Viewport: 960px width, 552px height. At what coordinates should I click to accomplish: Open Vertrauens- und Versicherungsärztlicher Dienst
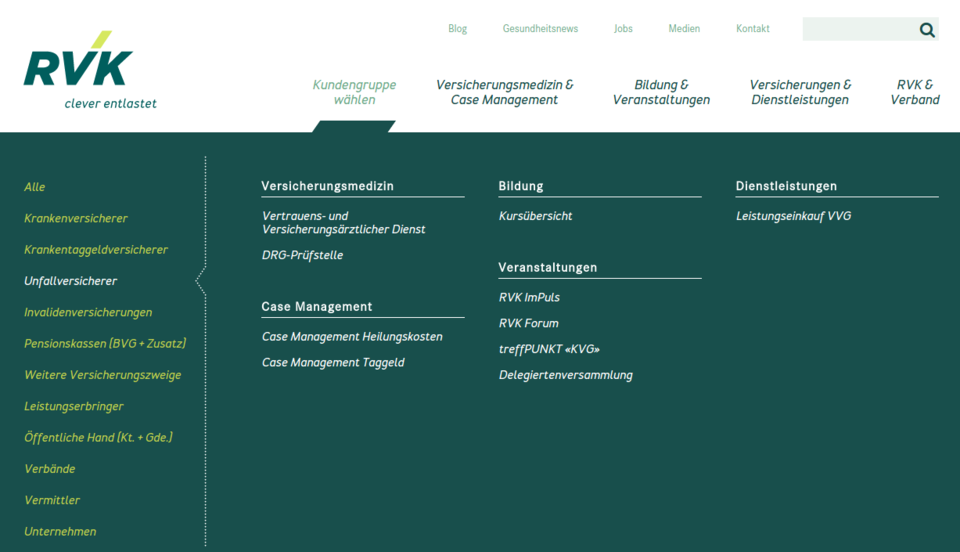pos(343,223)
